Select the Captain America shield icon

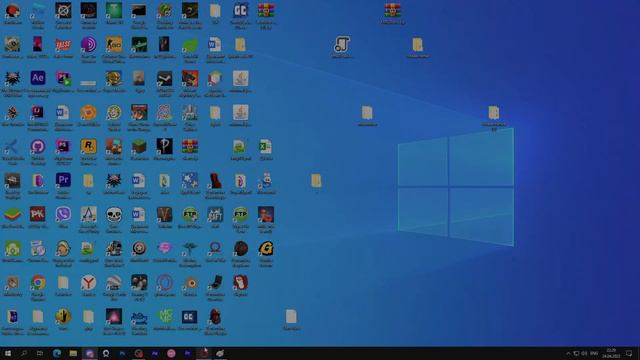[x=139, y=248]
